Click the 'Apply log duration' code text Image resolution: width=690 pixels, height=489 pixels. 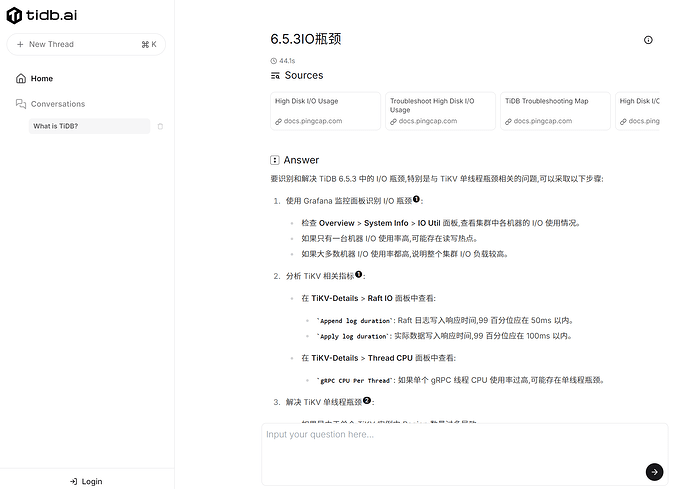352,336
